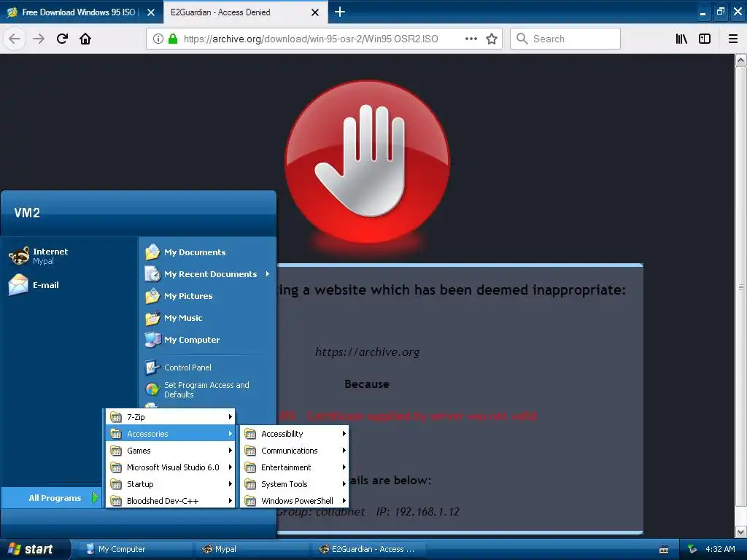This screenshot has height=560, width=747.
Task: Click into the browser Search box
Action: [565, 39]
